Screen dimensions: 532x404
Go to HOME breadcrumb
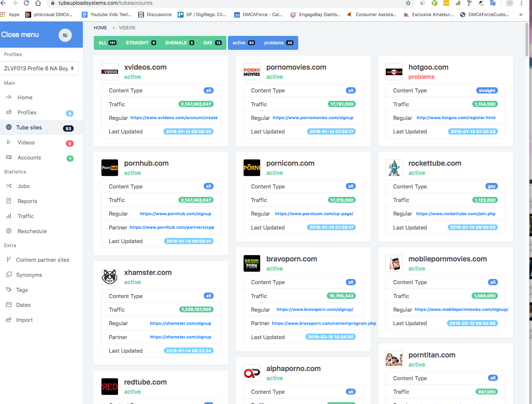[x=100, y=28]
